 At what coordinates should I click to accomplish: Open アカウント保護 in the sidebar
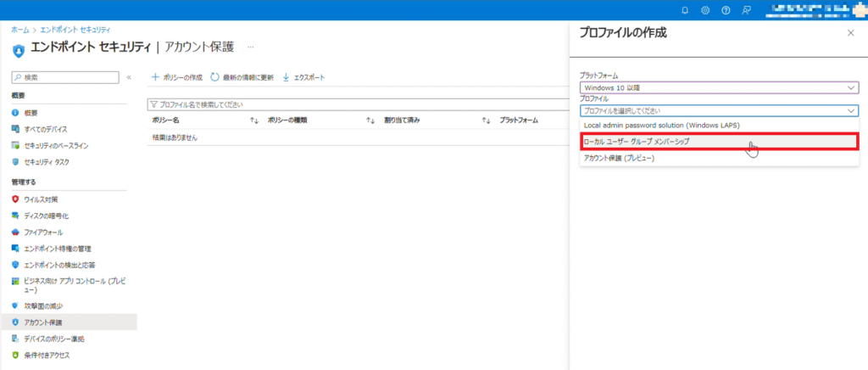click(x=69, y=322)
